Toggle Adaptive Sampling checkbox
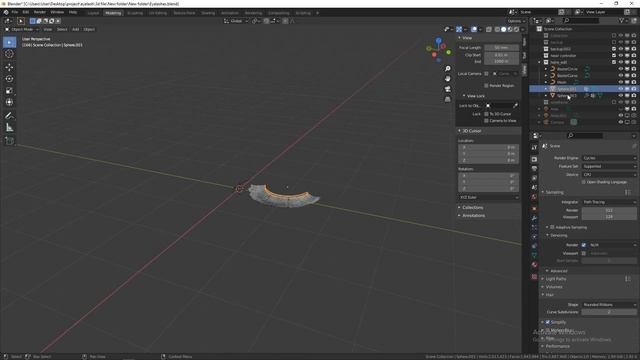Viewport: 640px width, 360px height. tap(552, 227)
